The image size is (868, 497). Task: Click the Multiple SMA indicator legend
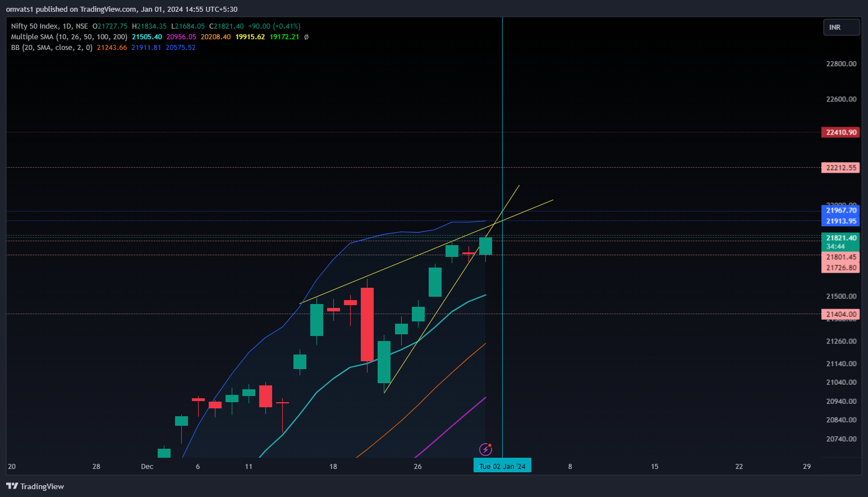tap(69, 37)
